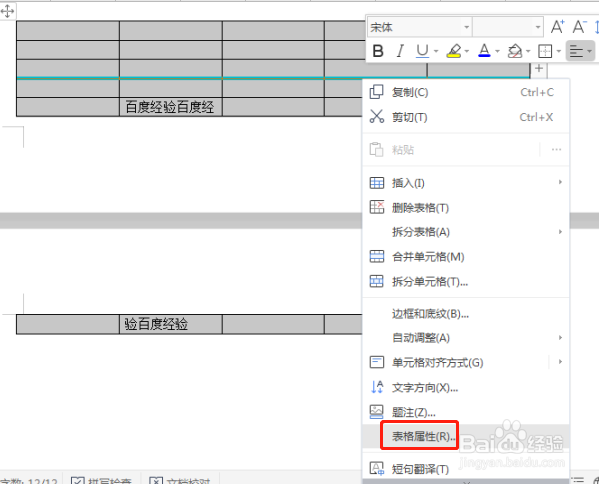Select 删除表格(T) menu entry
The height and width of the screenshot is (484, 599).
[466, 208]
